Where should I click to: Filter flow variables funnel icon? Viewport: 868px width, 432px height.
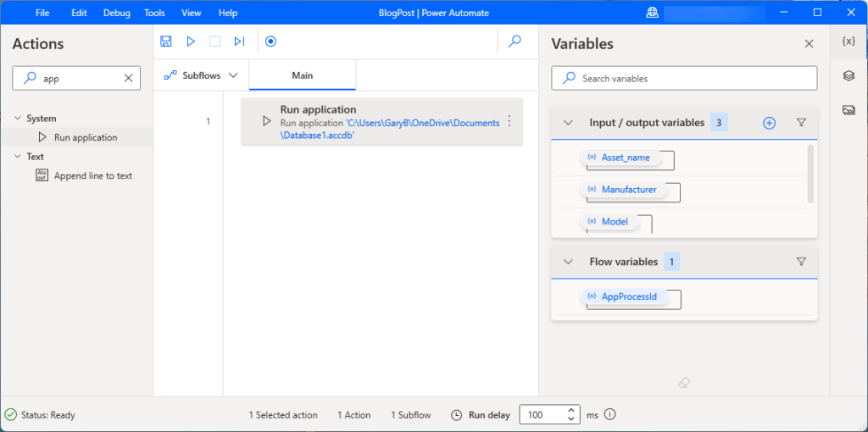point(801,262)
